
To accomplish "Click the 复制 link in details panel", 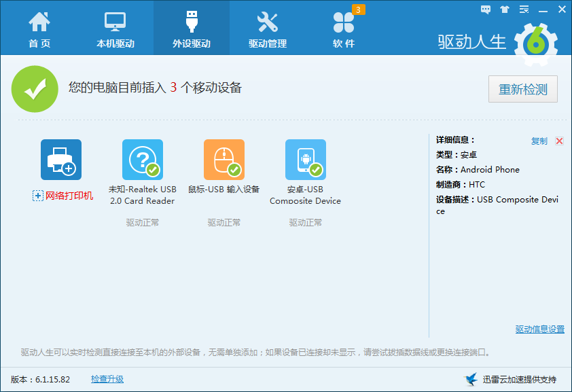I will (x=539, y=141).
